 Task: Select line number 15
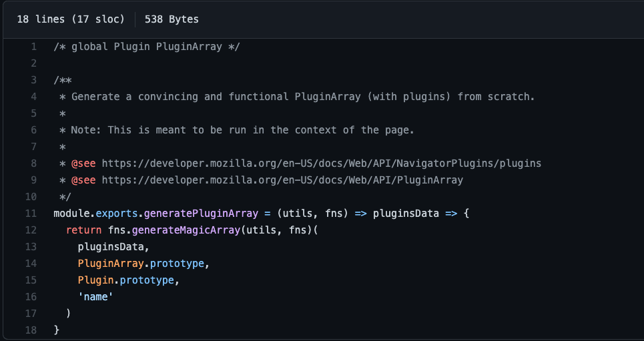[x=31, y=280]
